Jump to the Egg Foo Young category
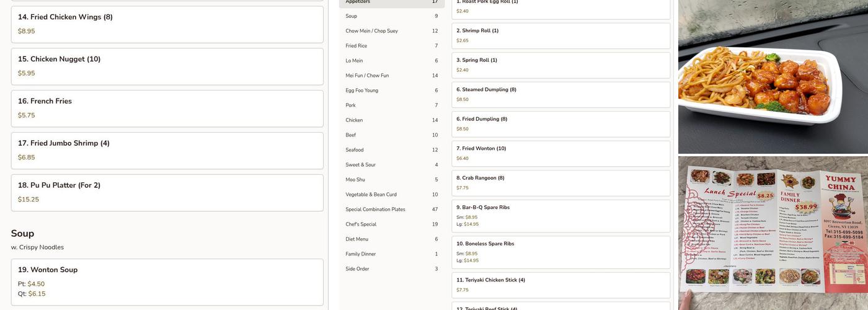Screen dimensions: 868x310 coord(391,91)
